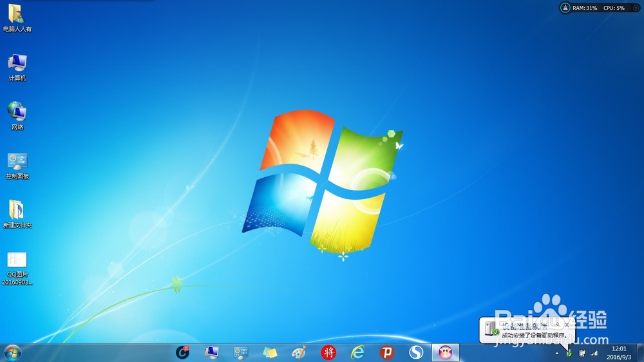Open the clock showing 12:01
The image size is (644, 362).
[x=619, y=353]
